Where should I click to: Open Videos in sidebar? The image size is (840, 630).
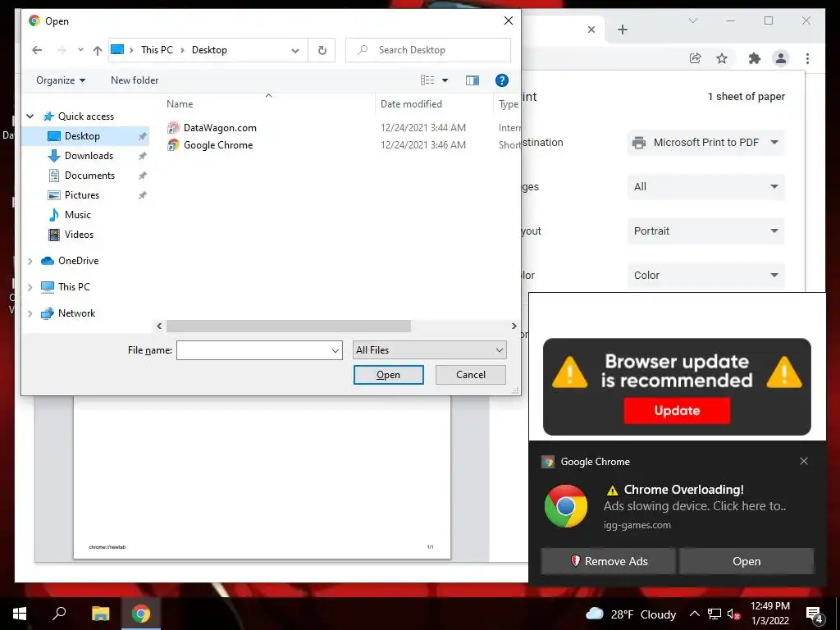coord(79,234)
